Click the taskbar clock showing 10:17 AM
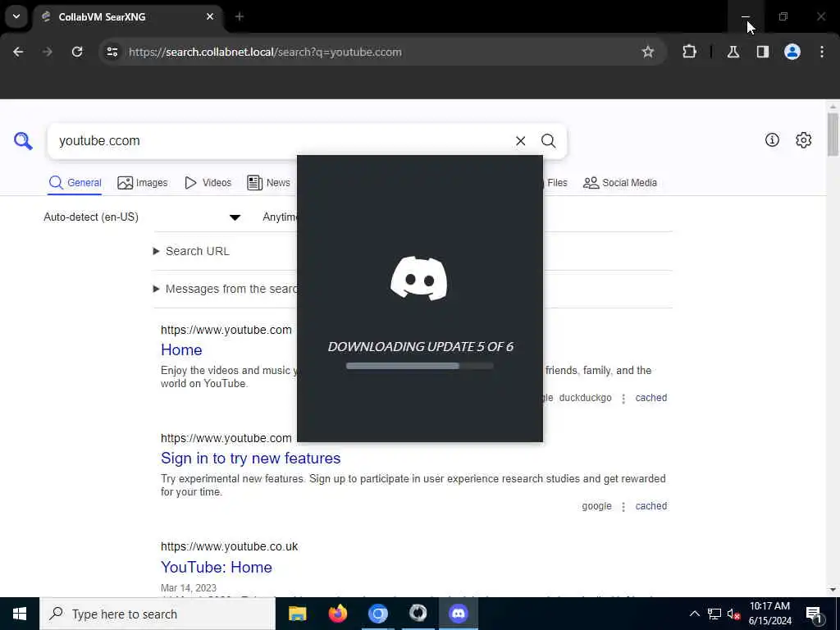The width and height of the screenshot is (840, 630). [769, 614]
